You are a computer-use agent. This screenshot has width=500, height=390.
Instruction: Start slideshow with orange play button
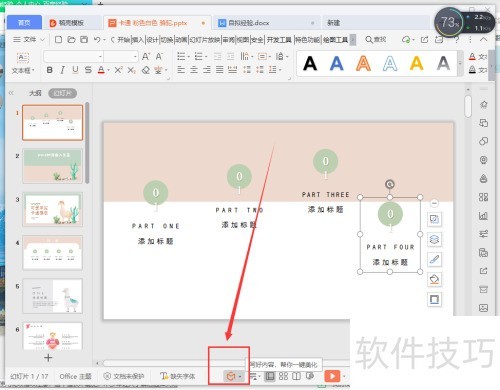pos(332,376)
